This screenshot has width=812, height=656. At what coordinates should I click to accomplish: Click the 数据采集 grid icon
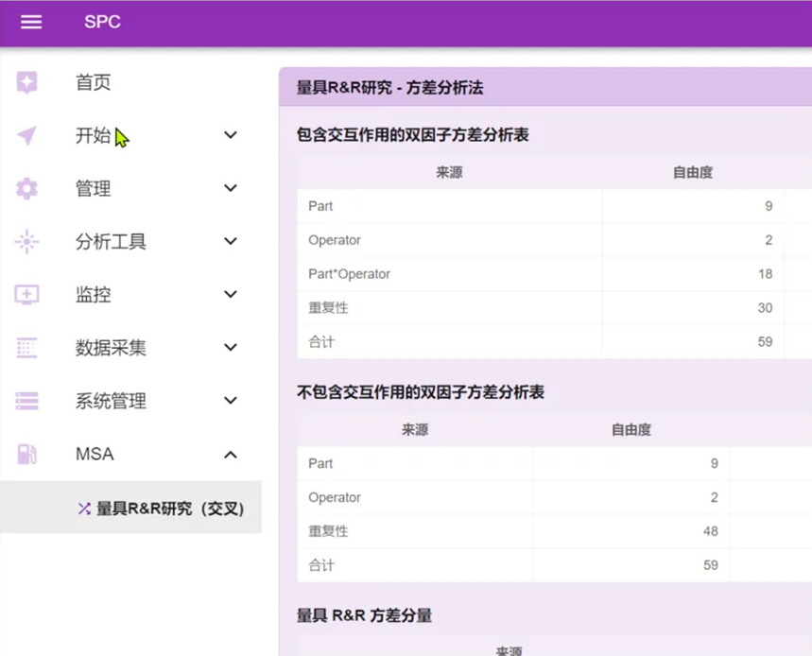coord(26,348)
